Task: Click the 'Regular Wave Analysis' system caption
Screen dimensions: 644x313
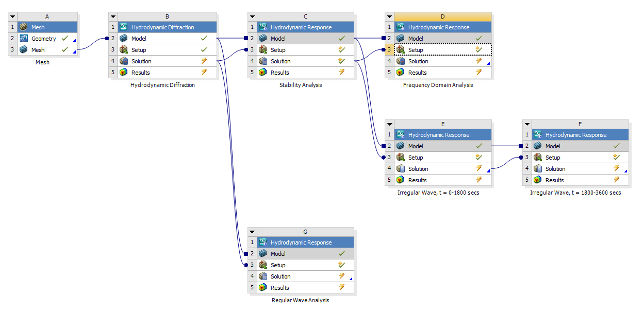Action: (300, 300)
